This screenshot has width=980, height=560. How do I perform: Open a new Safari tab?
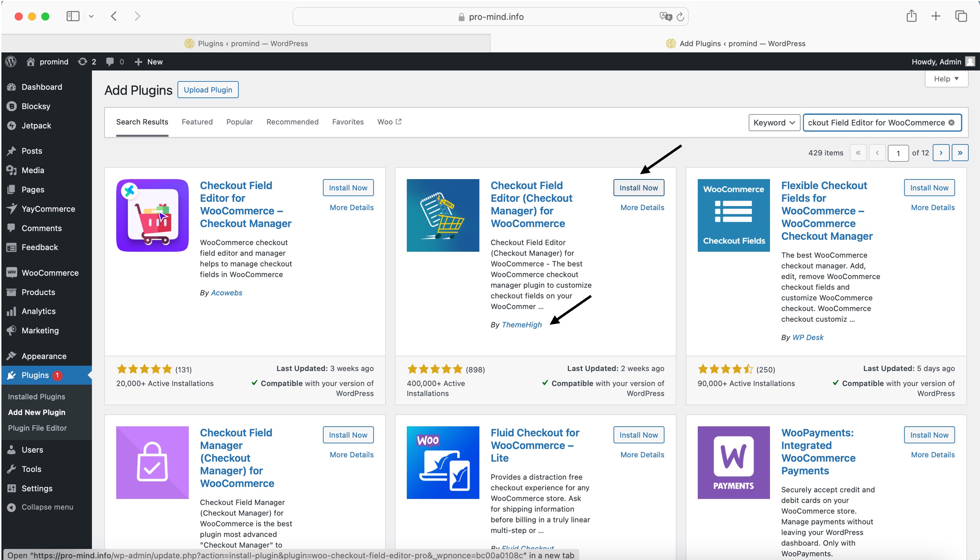point(936,16)
